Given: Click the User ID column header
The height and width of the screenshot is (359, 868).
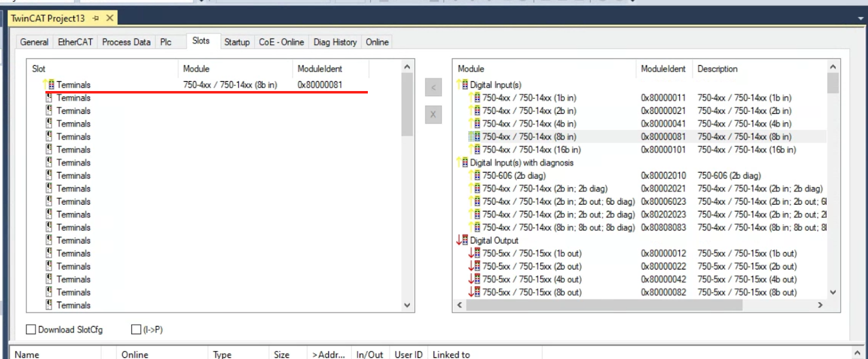Looking at the screenshot, I should [x=409, y=354].
